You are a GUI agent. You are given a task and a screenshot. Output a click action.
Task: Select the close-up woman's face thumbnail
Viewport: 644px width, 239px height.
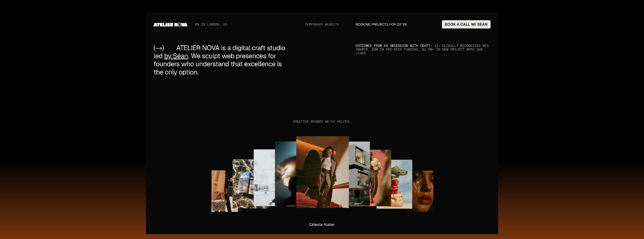423,191
